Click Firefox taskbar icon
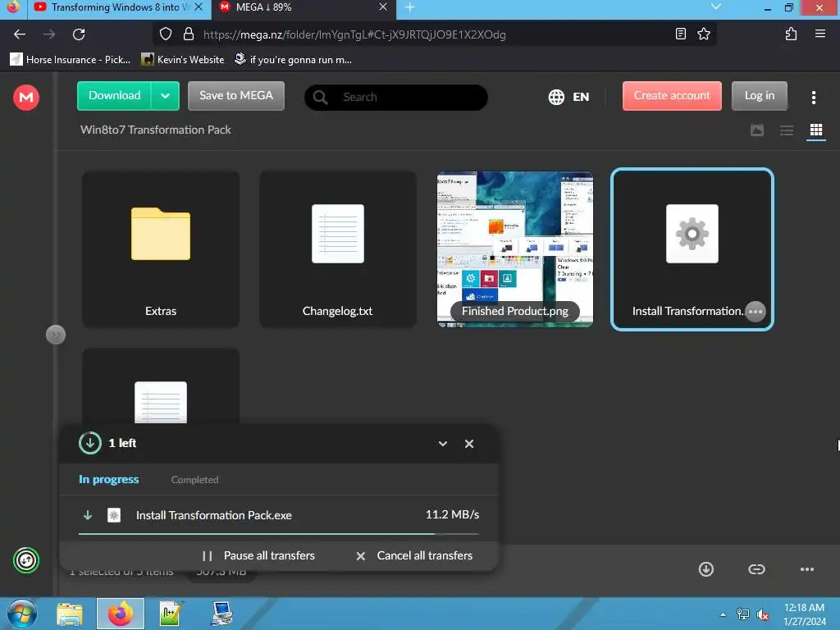The height and width of the screenshot is (630, 840). click(x=121, y=614)
